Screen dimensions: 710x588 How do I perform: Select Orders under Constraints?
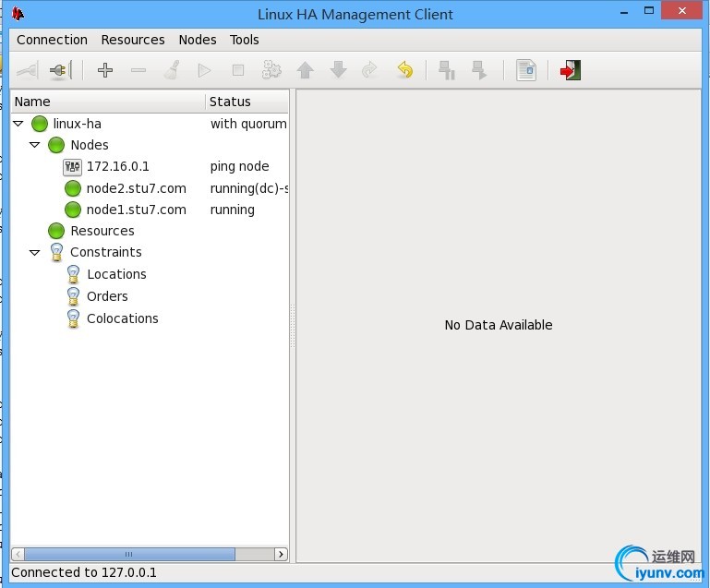(x=107, y=296)
